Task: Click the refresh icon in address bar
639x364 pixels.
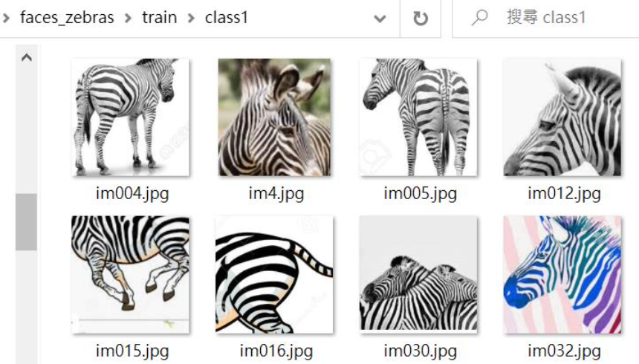Action: click(x=420, y=19)
